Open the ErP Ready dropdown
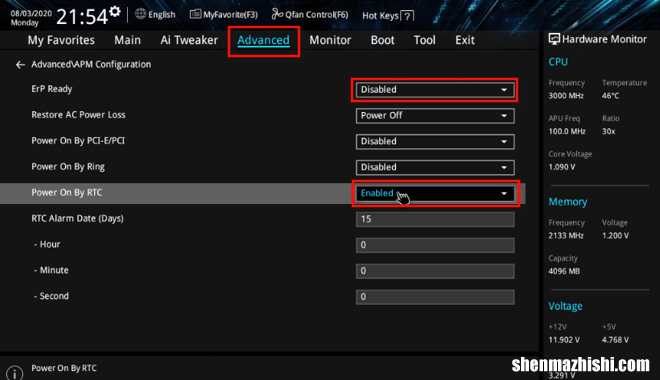Viewport: 660px width, 380px height. click(x=435, y=90)
